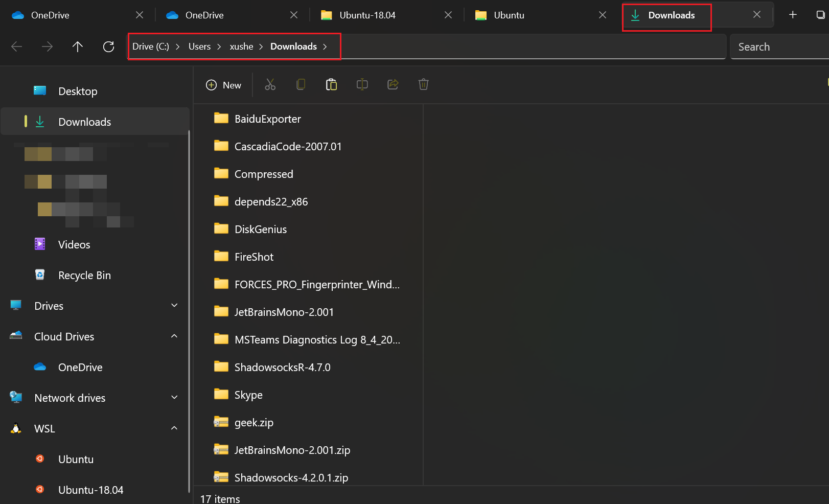Refresh the current folder
Image resolution: width=829 pixels, height=504 pixels.
tap(108, 47)
